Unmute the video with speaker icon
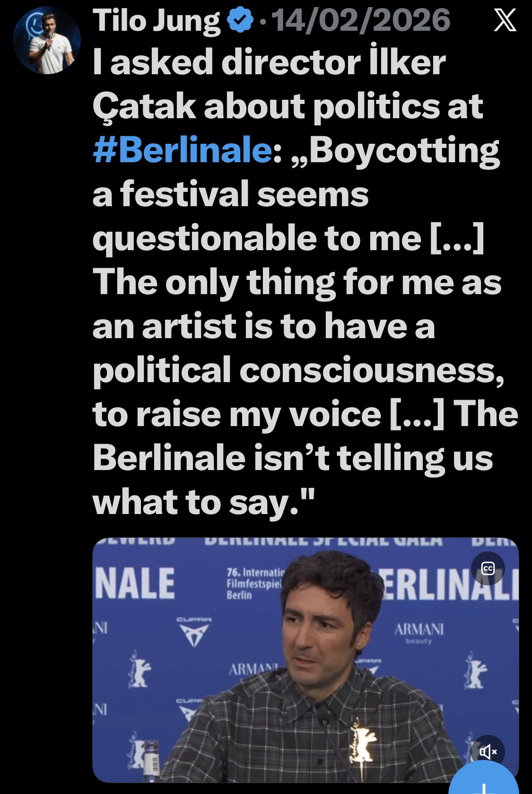This screenshot has height=794, width=532. (x=488, y=750)
